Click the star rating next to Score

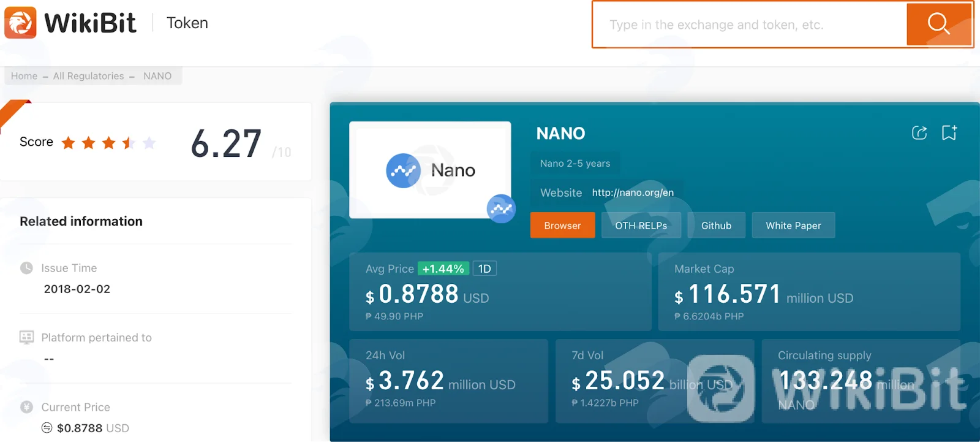coord(109,143)
